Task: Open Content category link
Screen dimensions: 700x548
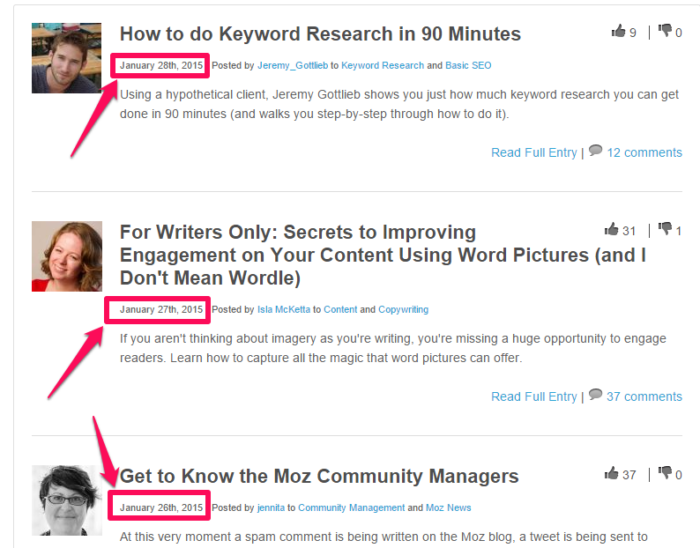Action: tap(340, 310)
